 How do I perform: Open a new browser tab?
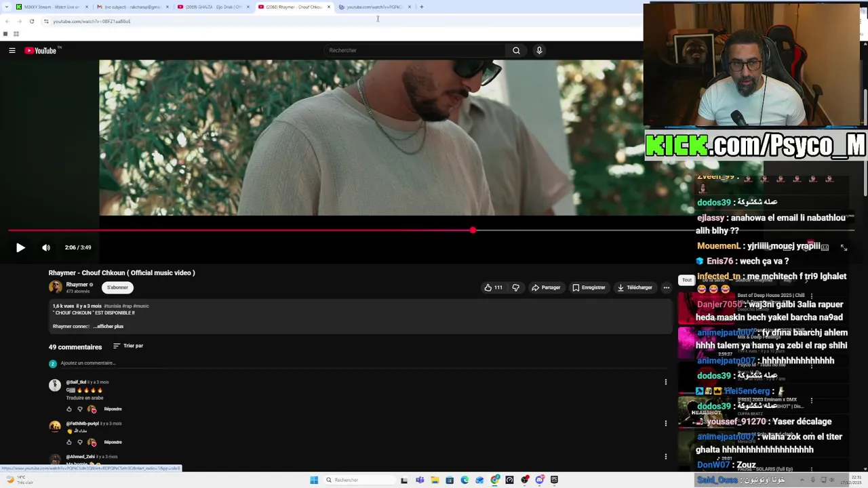click(x=421, y=7)
